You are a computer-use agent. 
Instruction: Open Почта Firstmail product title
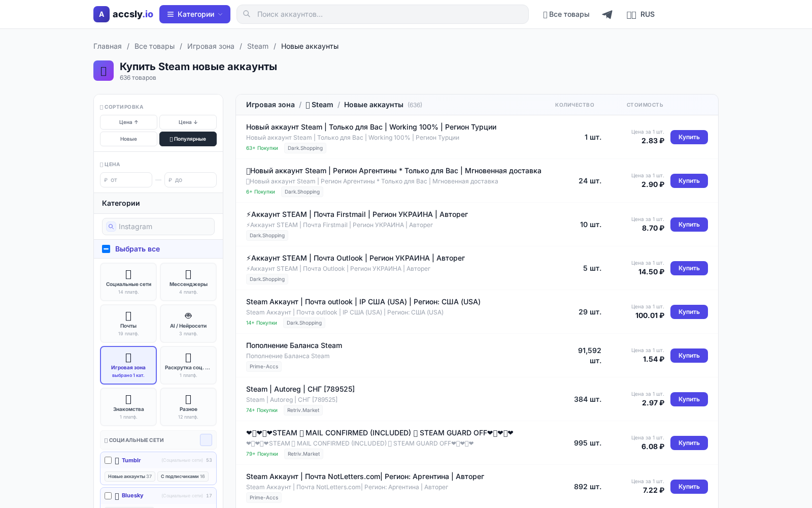tap(357, 214)
